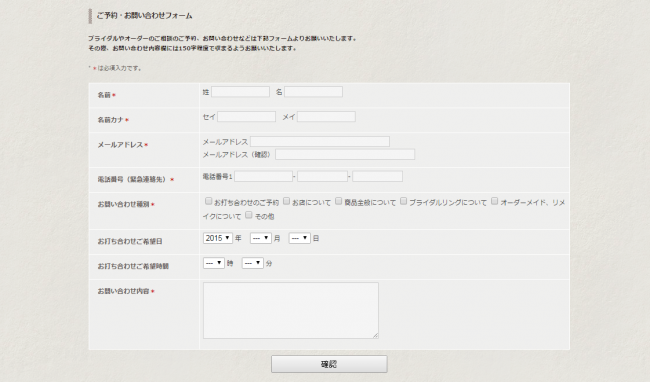This screenshot has height=382, width=650.
Task: Click the first メールアドレス input box
Action: click(x=320, y=141)
